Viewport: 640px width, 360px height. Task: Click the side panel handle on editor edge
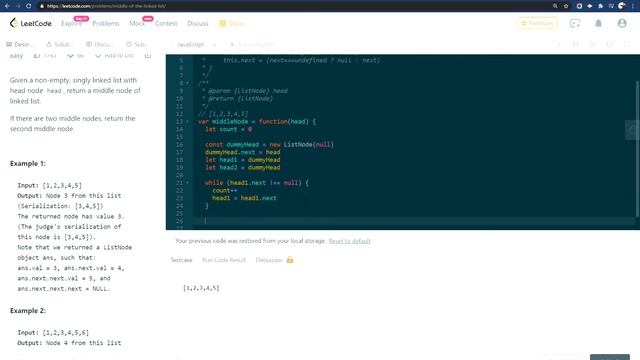click(x=633, y=130)
